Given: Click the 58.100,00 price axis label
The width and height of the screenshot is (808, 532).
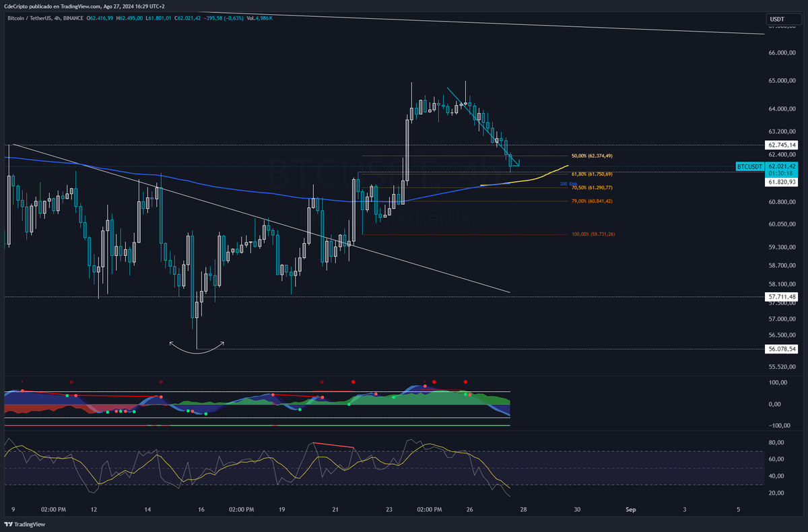Looking at the screenshot, I should [x=782, y=285].
